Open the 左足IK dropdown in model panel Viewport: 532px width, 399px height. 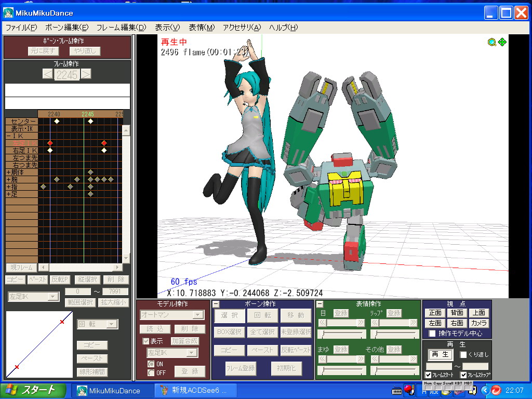[192, 353]
